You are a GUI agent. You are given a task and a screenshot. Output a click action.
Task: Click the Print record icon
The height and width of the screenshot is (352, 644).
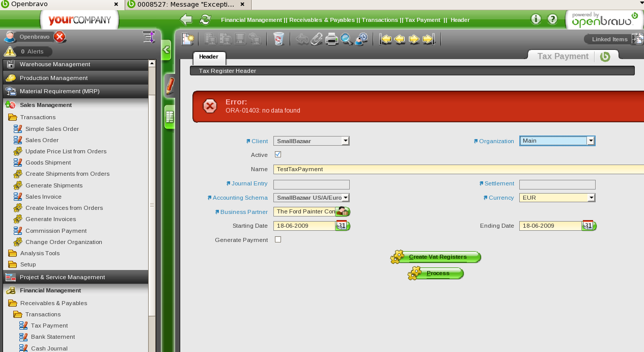click(x=332, y=39)
